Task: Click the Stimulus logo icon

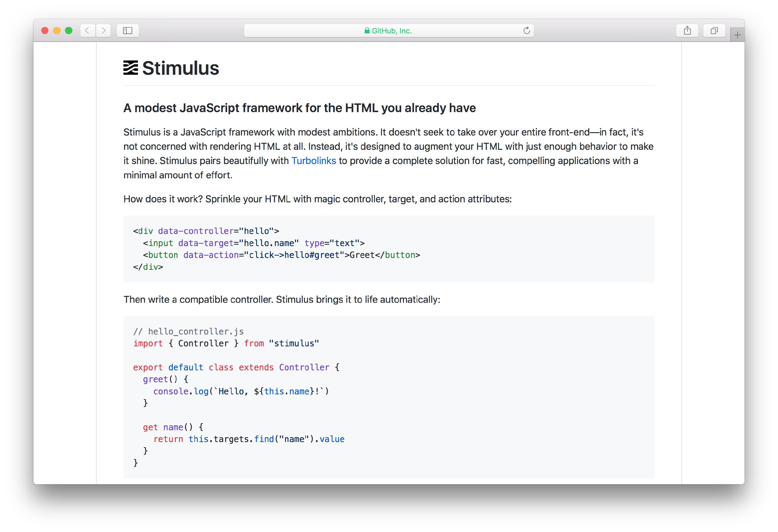Action: pyautogui.click(x=131, y=68)
